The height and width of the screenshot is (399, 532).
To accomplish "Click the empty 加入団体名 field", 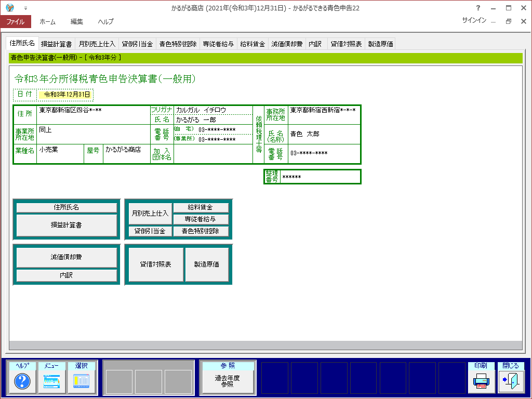I will (213, 154).
